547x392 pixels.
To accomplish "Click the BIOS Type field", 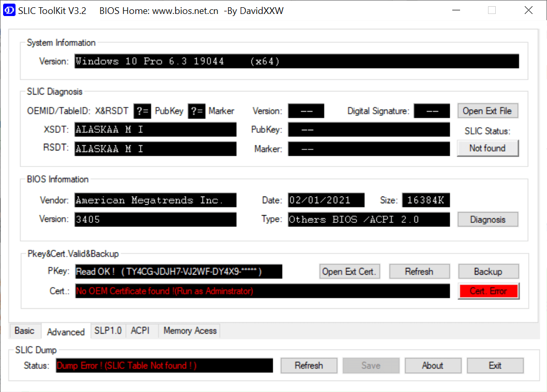I will tap(369, 219).
